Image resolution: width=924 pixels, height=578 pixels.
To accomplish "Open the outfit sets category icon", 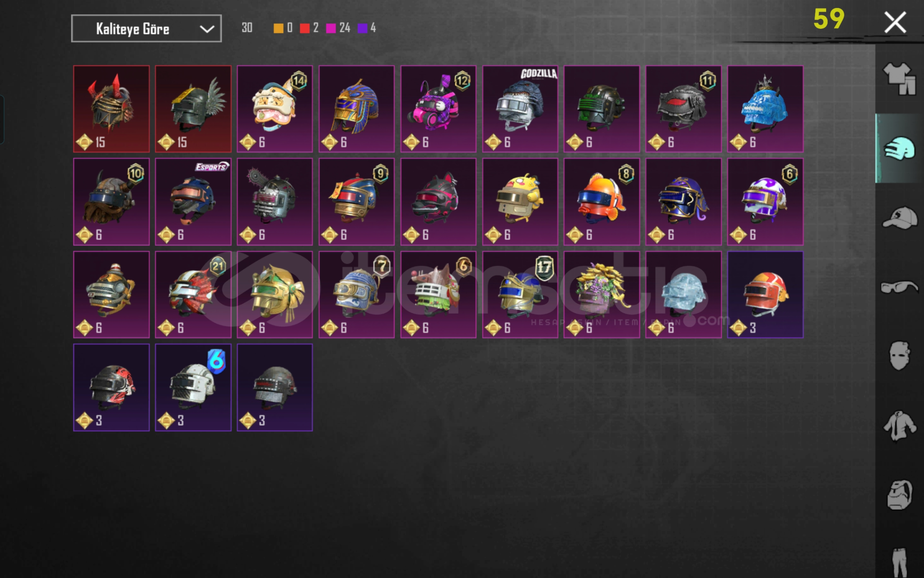I will click(x=899, y=78).
